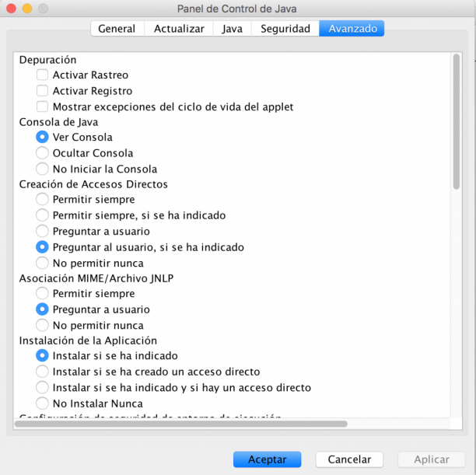Screen dimensions: 476x475
Task: Click the vertical scrollbar thumb
Action: [x=457, y=121]
